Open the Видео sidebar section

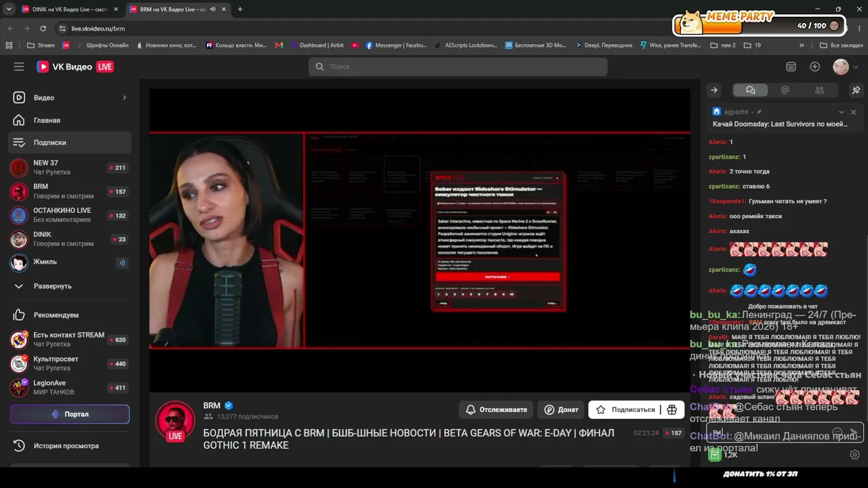69,98
